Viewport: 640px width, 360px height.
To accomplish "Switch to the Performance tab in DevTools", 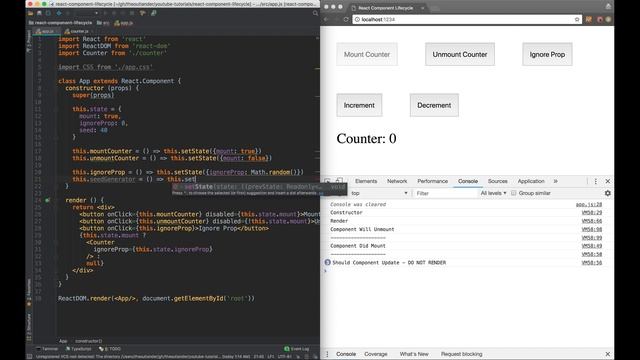I will pyautogui.click(x=432, y=181).
